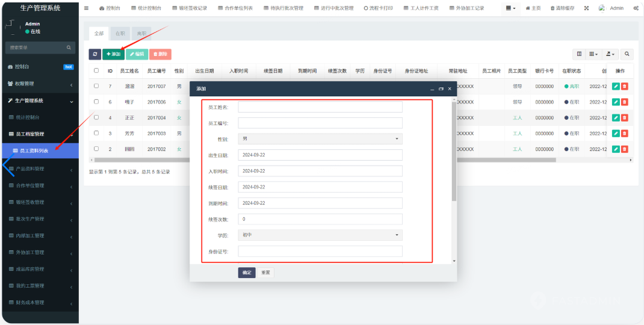Switch to the 在职 filter tab

tap(120, 34)
